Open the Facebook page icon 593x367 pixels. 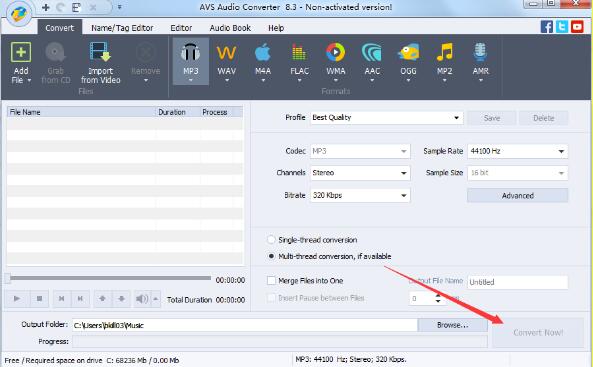pyautogui.click(x=546, y=27)
